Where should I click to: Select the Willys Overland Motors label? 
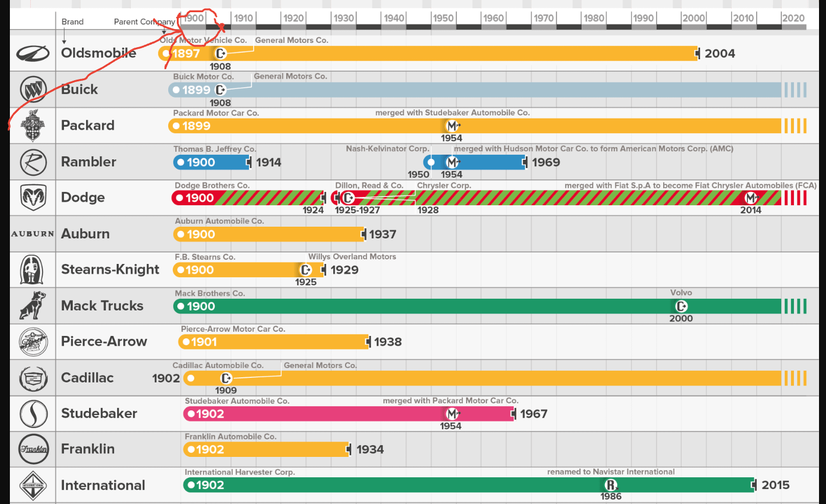click(352, 256)
